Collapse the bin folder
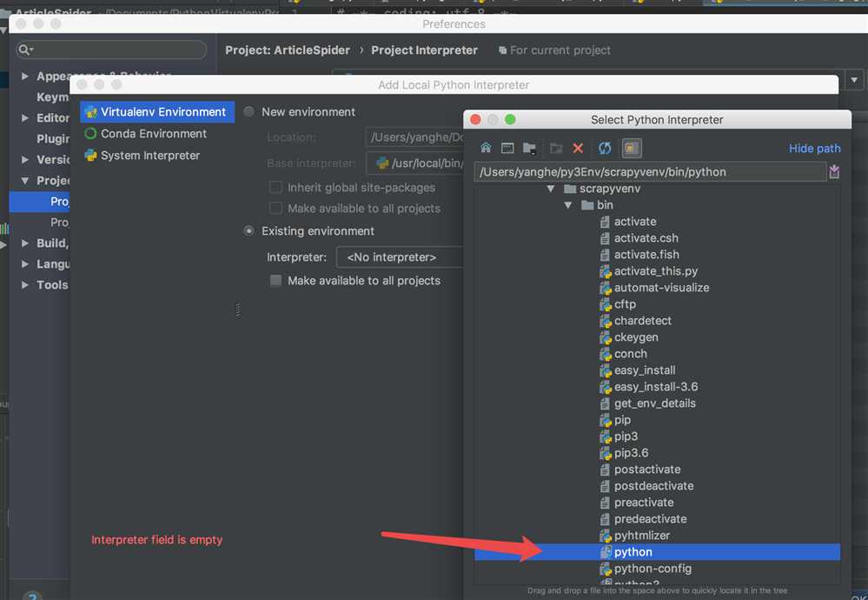Viewport: 868px width, 600px height. (568, 205)
